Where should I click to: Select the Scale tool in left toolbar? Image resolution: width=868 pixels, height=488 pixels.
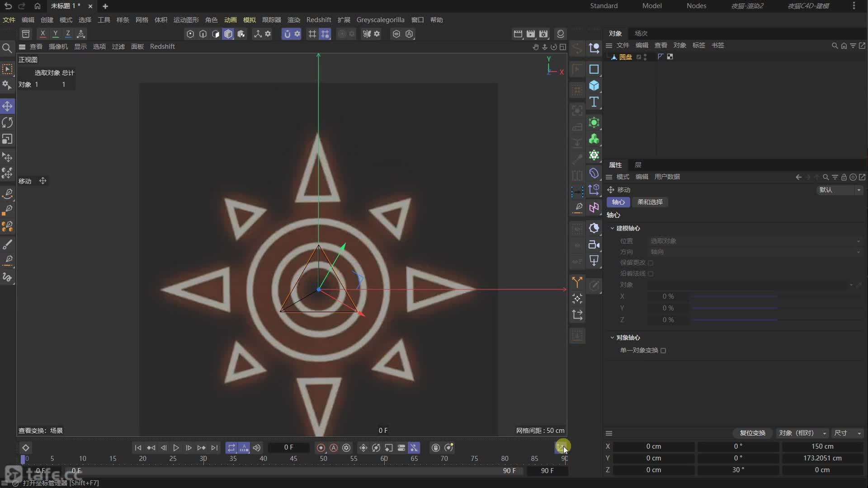point(7,139)
